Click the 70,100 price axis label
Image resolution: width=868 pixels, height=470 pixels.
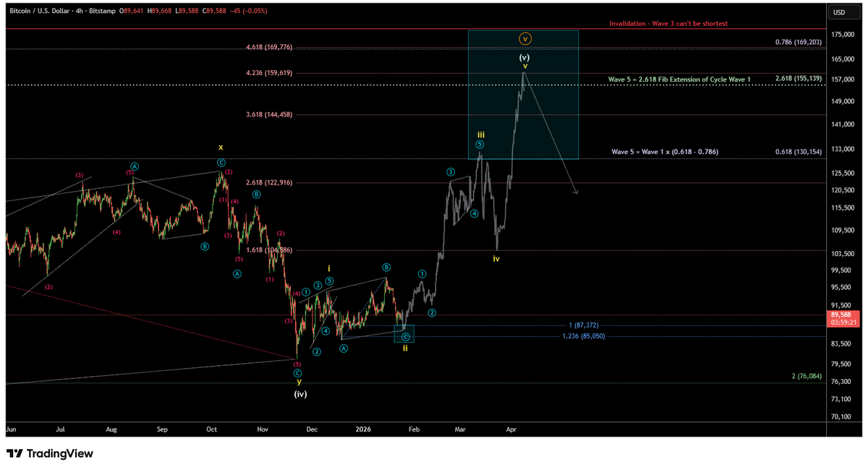click(x=842, y=416)
